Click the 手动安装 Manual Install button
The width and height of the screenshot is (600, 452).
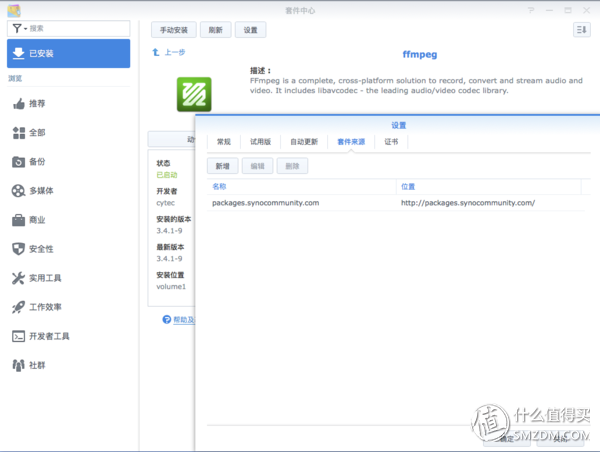click(174, 30)
